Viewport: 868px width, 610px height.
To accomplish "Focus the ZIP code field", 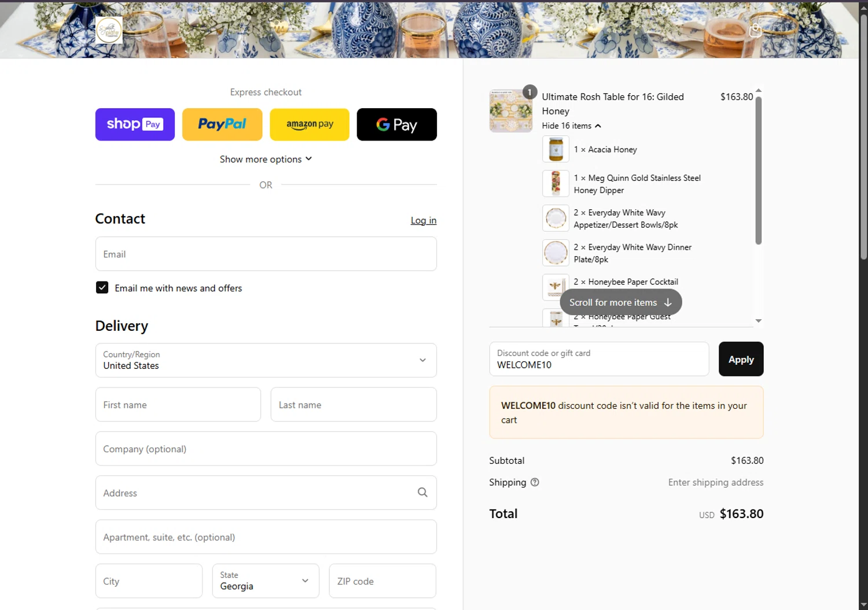I will (x=382, y=581).
